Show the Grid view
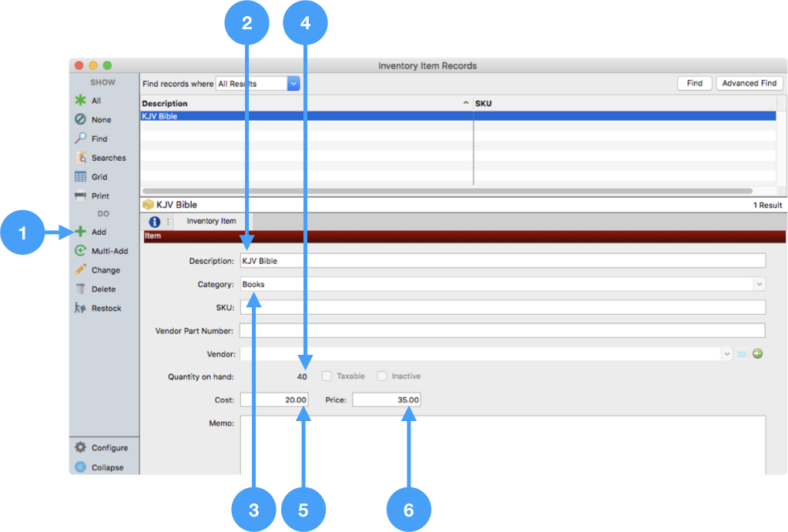 [x=80, y=177]
